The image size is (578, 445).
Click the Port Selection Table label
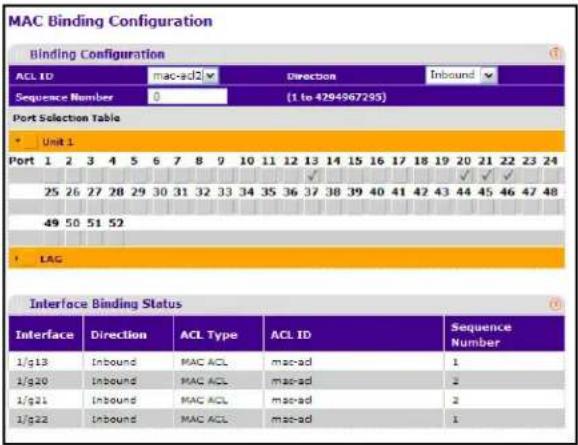[x=66, y=118]
